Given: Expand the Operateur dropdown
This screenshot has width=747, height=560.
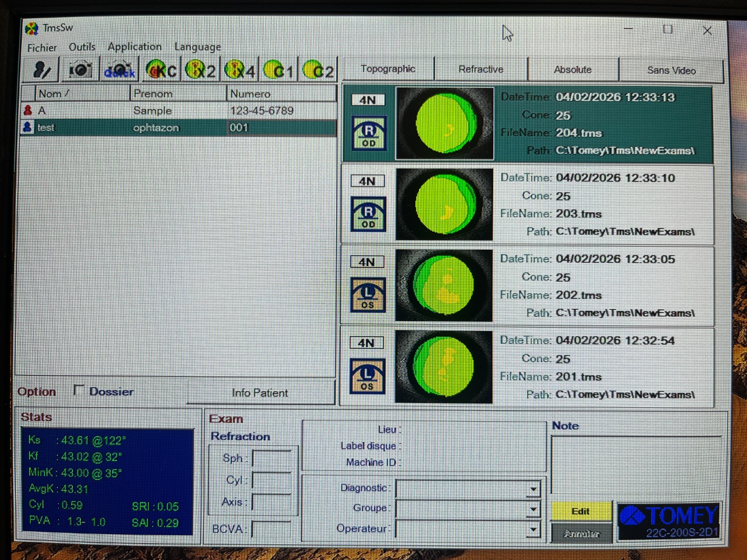Looking at the screenshot, I should (533, 530).
